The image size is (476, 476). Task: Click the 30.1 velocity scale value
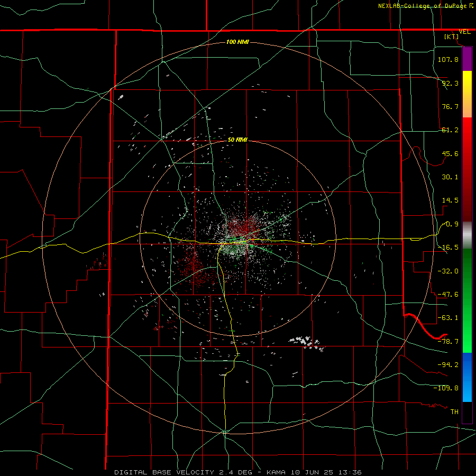point(450,177)
